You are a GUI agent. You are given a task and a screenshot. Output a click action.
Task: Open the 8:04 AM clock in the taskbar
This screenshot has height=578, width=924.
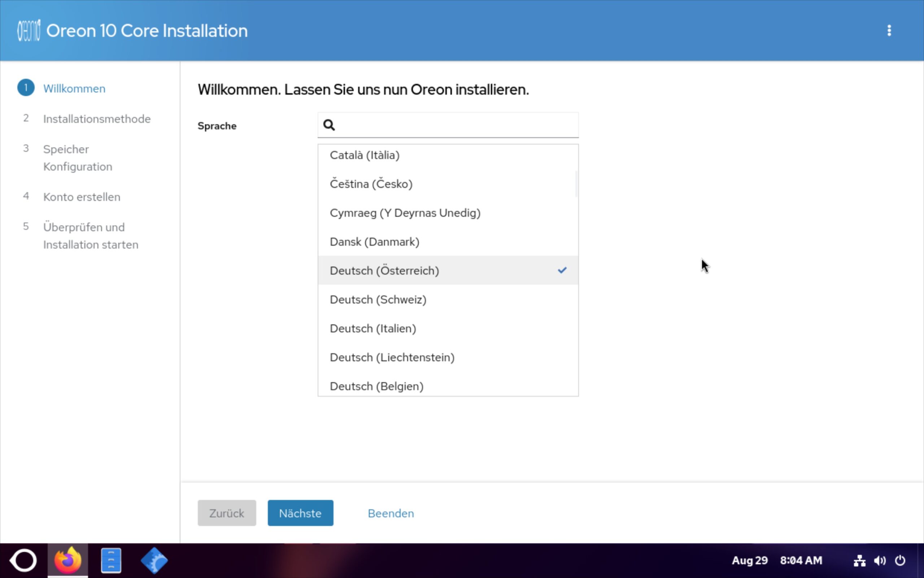(x=801, y=560)
